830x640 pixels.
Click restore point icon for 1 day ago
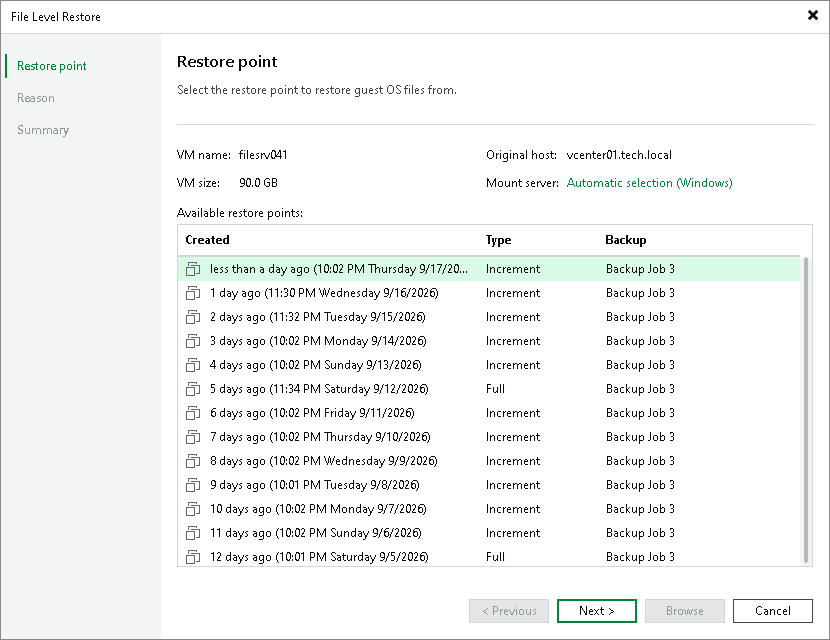click(193, 293)
